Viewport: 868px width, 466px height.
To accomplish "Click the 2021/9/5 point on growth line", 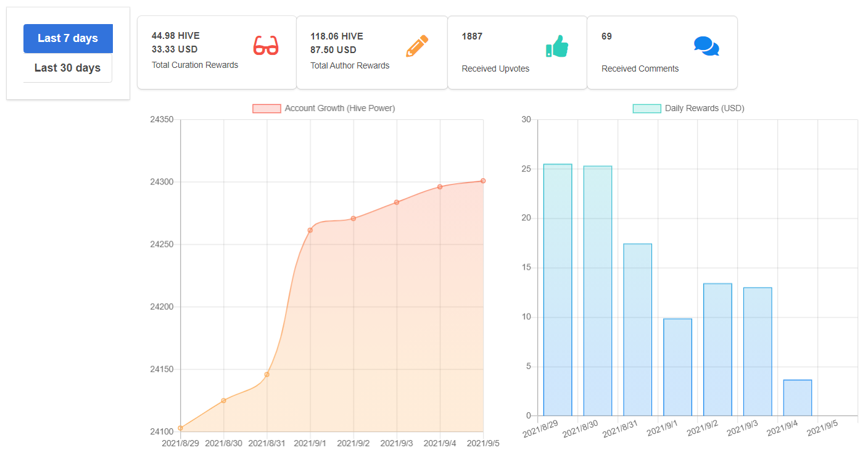I will point(483,181).
